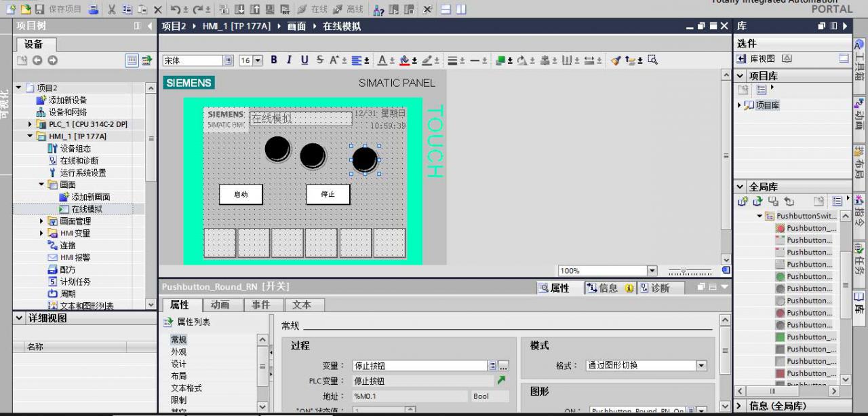Click the 在线 go online button

click(x=312, y=10)
